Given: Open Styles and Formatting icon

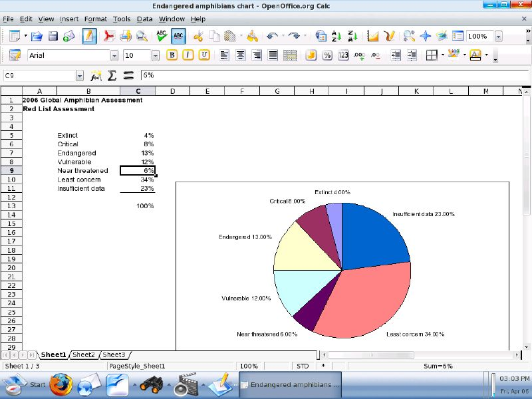Looking at the screenshot, I should click(15, 55).
